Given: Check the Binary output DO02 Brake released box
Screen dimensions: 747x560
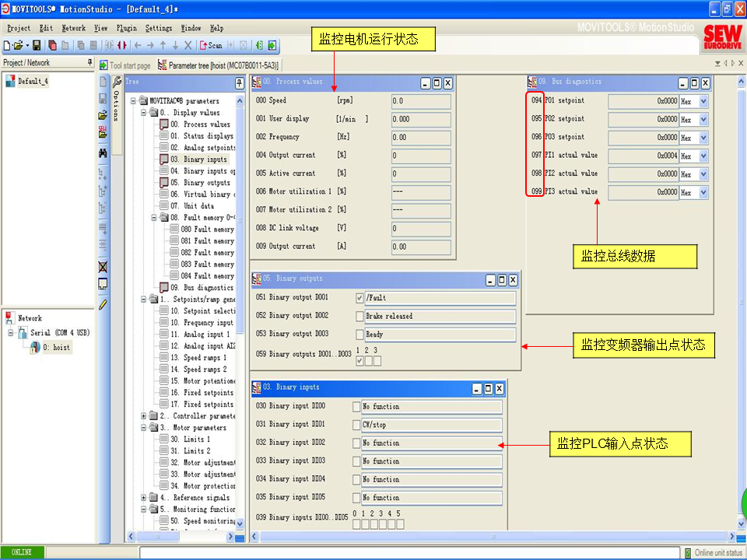Looking at the screenshot, I should pos(359,317).
